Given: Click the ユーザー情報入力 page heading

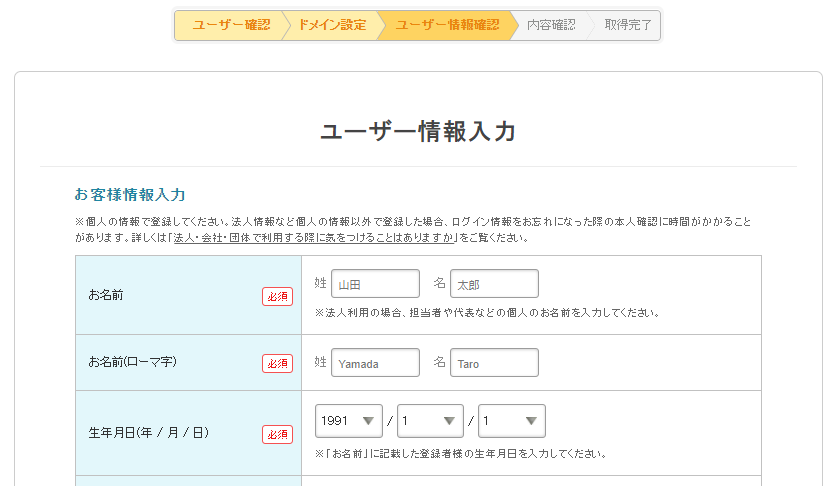Looking at the screenshot, I should coord(418,132).
